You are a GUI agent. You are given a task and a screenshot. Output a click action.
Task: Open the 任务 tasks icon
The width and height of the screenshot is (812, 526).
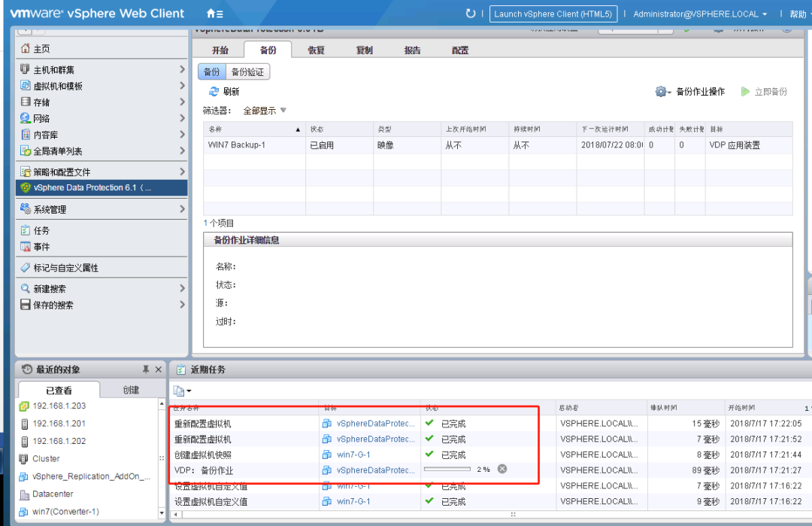click(25, 230)
